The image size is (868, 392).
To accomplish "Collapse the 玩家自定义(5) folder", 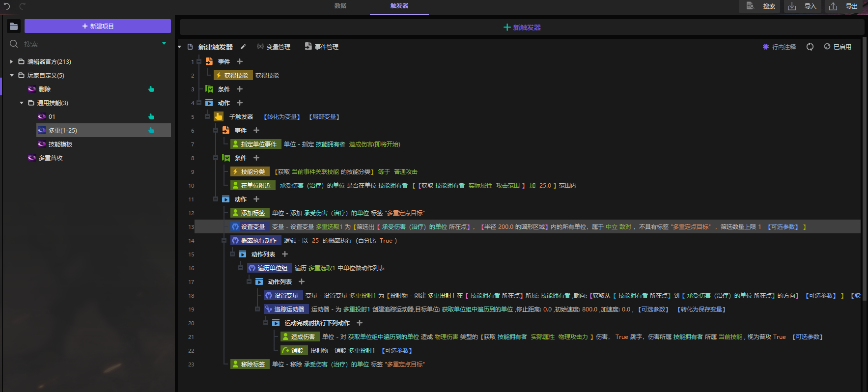I will click(11, 75).
